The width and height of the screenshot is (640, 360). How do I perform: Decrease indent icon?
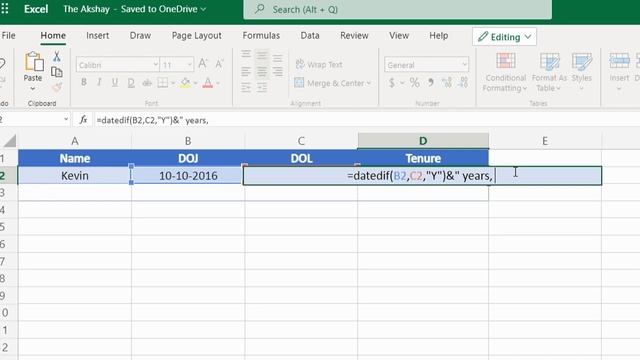(x=246, y=87)
